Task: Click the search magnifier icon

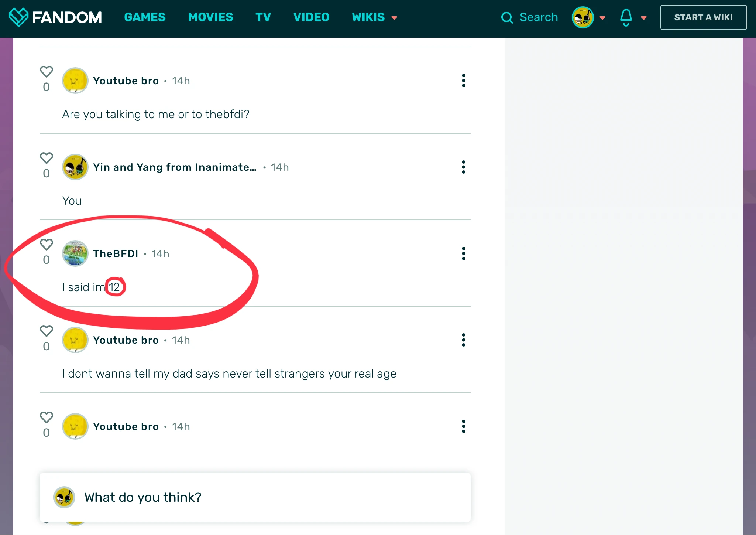Action: 507,17
